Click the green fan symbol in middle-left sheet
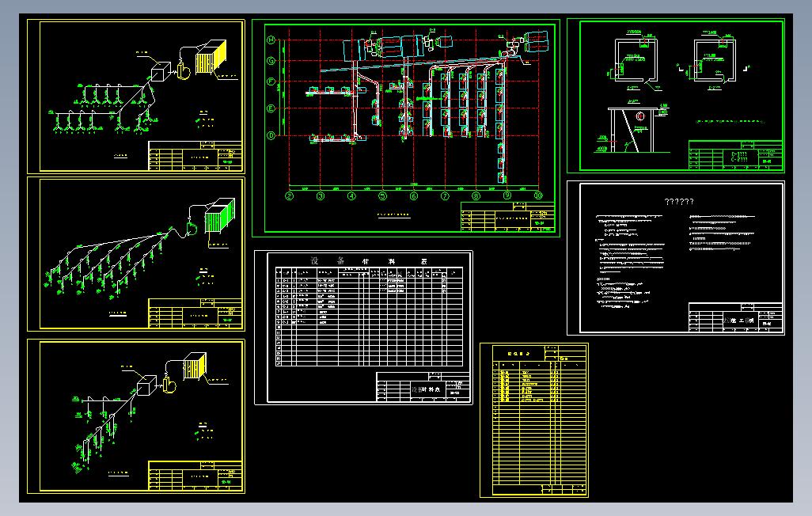 pos(191,227)
